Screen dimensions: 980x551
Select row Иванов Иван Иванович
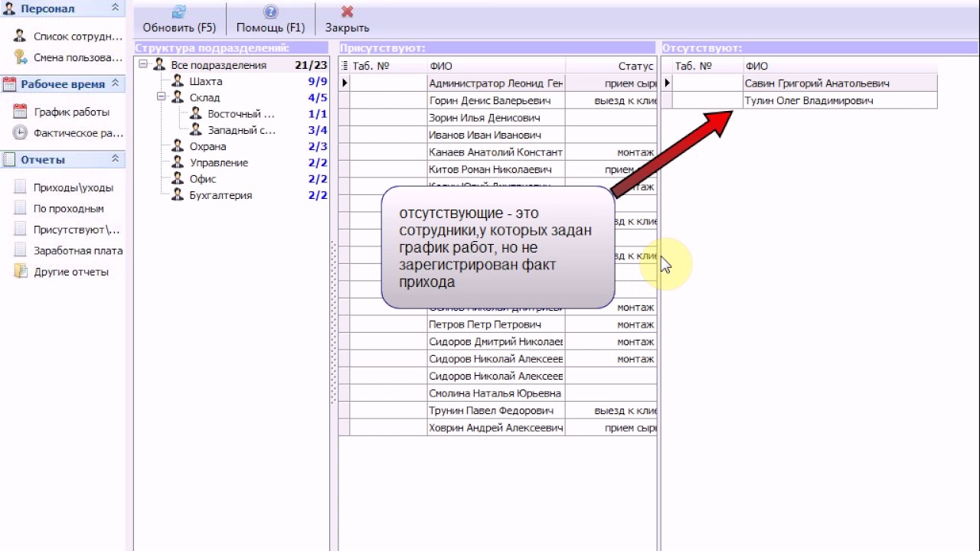498,135
